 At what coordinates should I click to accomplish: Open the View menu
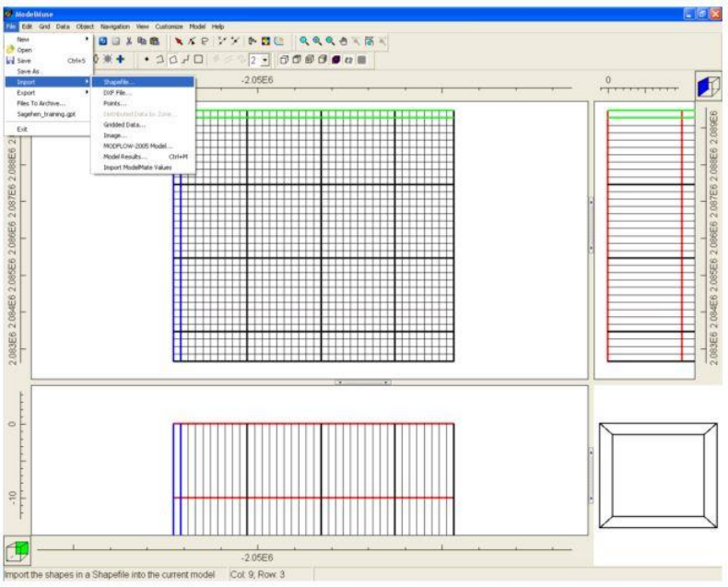(x=143, y=27)
